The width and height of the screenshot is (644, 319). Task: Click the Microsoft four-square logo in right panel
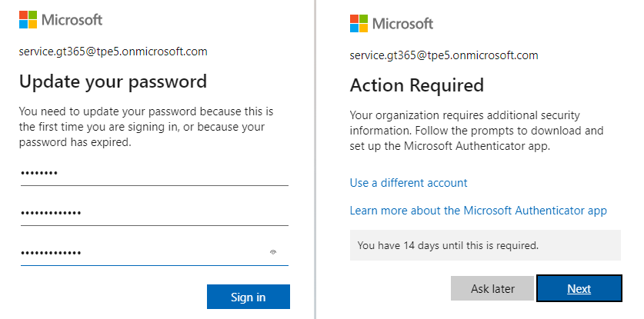point(359,23)
